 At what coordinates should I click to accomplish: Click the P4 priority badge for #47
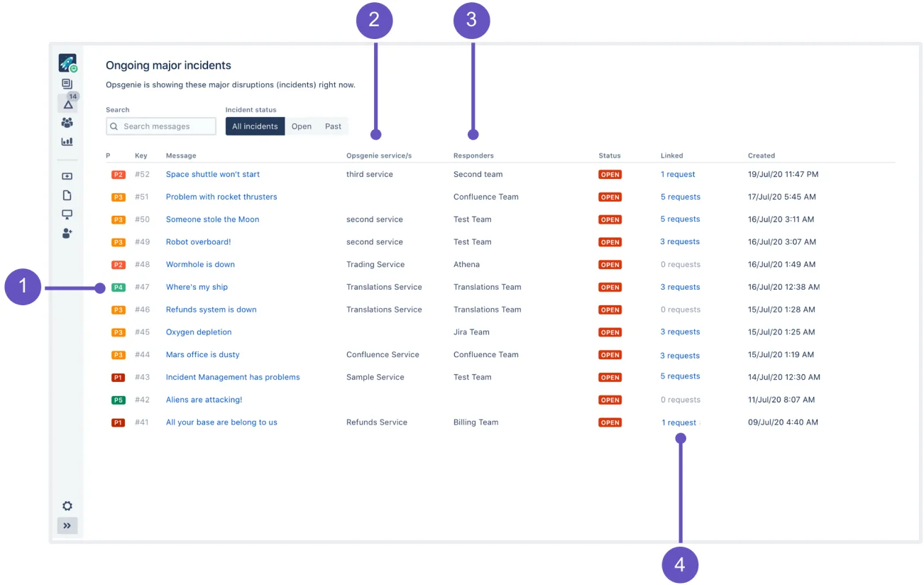click(119, 288)
